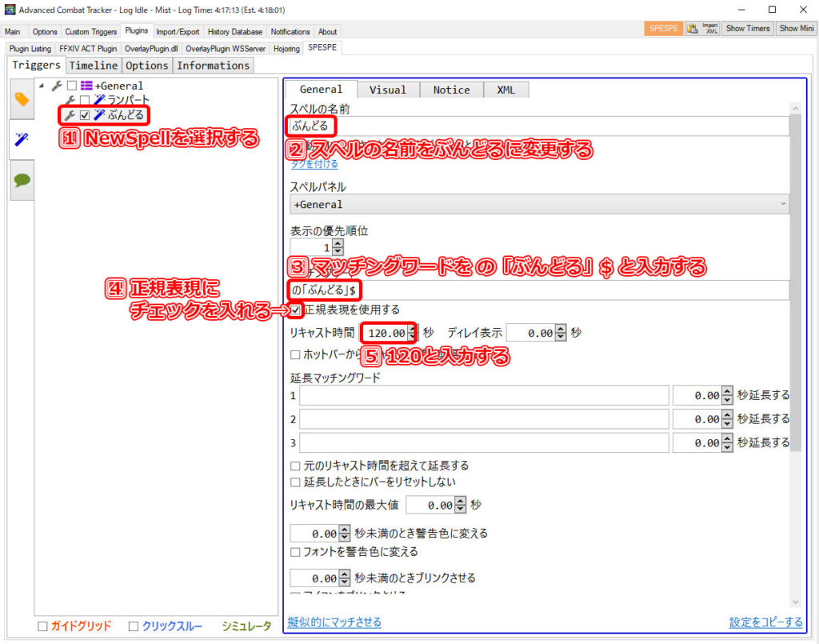The width and height of the screenshot is (819, 644).
Task: Click the purple list icon of +General
Action: 86,86
